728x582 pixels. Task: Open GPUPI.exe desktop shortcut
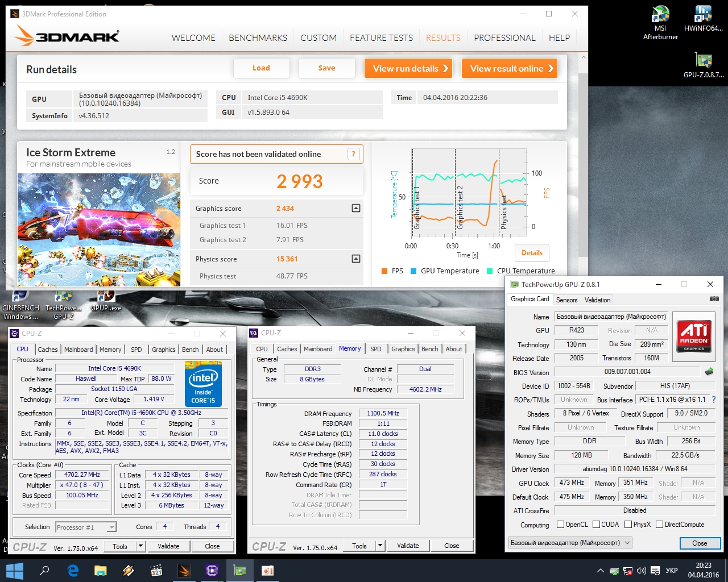[x=106, y=302]
